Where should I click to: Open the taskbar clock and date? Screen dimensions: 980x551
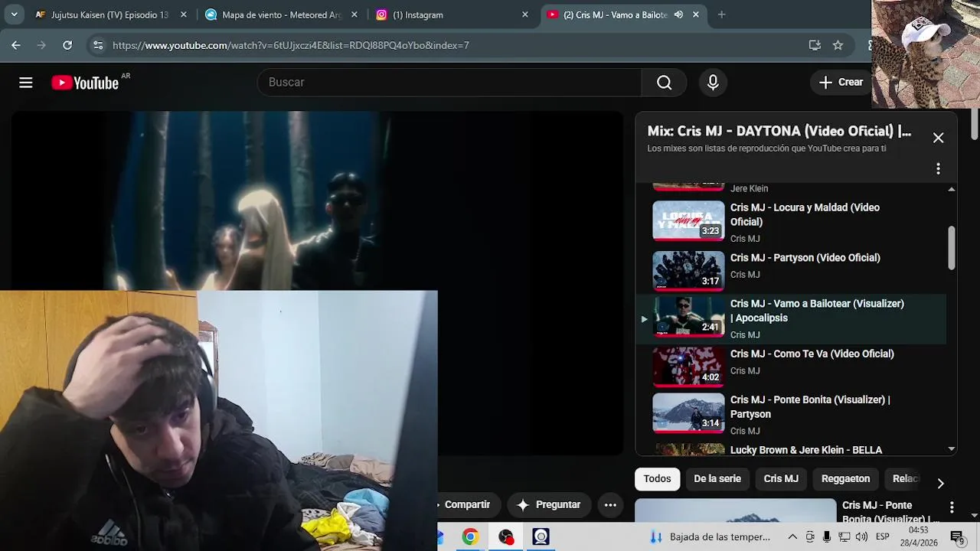click(918, 537)
